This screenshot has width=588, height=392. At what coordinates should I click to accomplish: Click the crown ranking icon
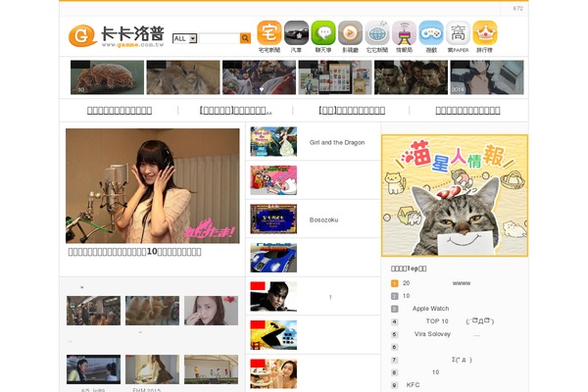pos(485,33)
